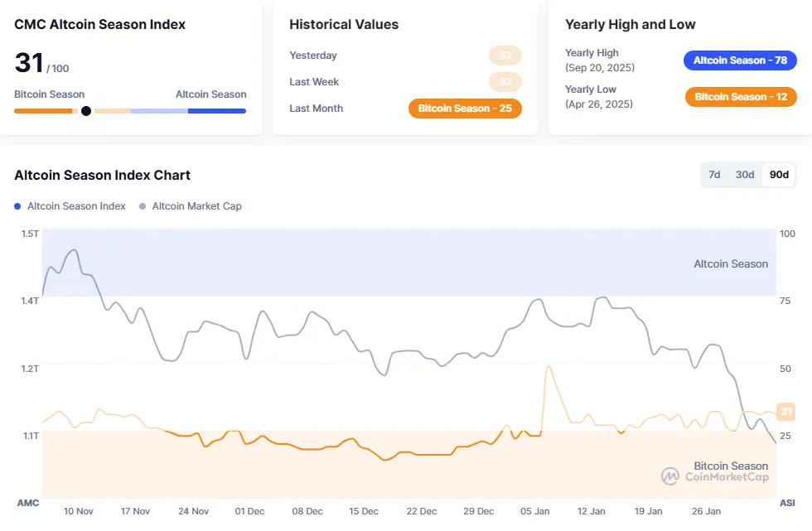Toggle the Altcoin Market Cap legend
This screenshot has height=531, width=812.
click(x=196, y=206)
